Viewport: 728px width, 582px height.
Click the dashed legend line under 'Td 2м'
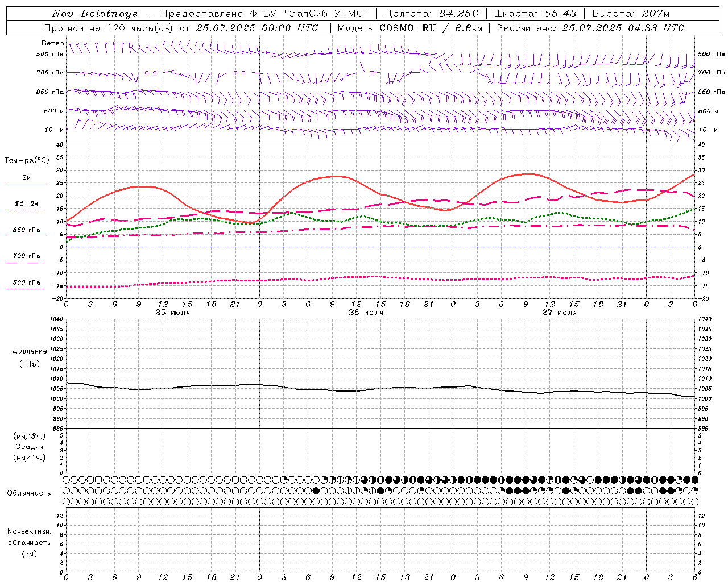(x=25, y=210)
